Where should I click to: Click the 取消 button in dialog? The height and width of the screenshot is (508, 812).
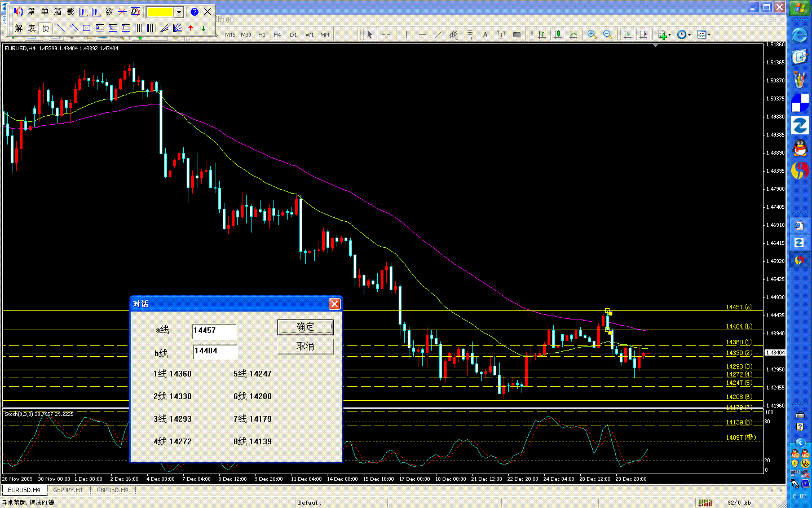click(x=306, y=346)
